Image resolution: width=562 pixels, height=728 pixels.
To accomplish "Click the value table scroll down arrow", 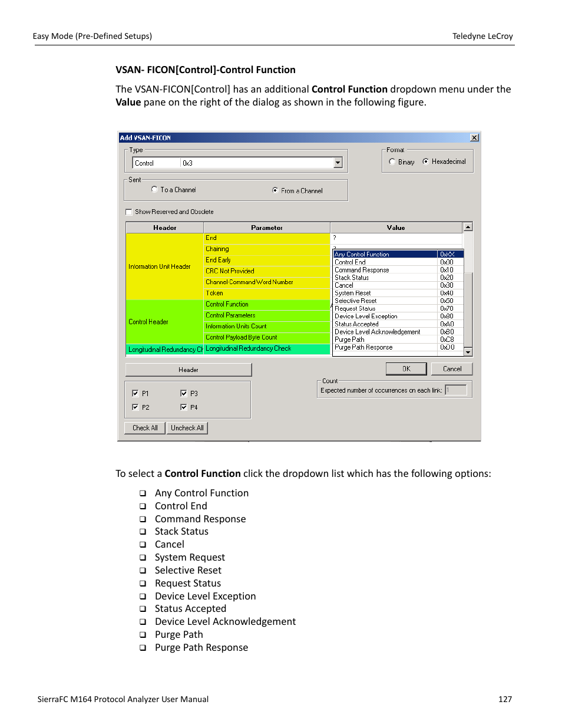I will [468, 352].
